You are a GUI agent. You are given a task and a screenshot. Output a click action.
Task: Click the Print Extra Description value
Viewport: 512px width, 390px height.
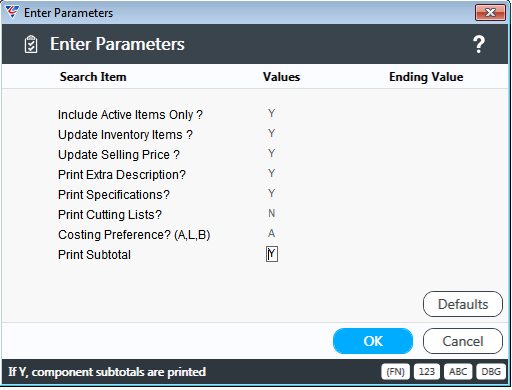(x=271, y=173)
